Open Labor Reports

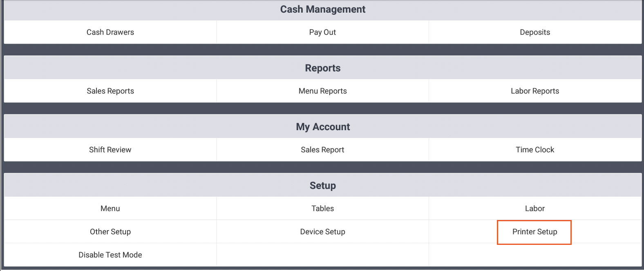pyautogui.click(x=535, y=91)
